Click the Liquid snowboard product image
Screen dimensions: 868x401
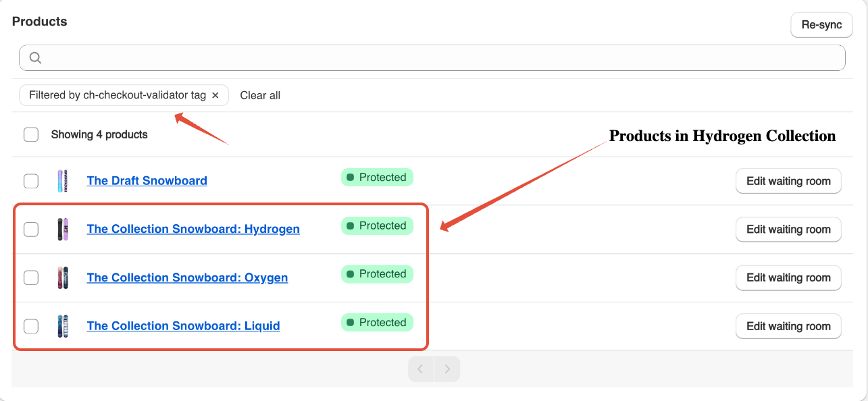pos(63,326)
